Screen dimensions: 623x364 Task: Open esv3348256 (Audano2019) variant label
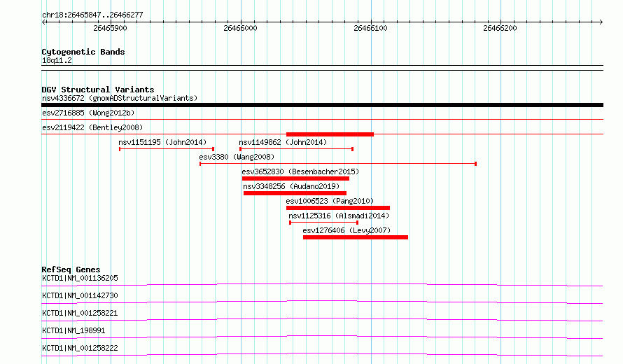tap(291, 186)
